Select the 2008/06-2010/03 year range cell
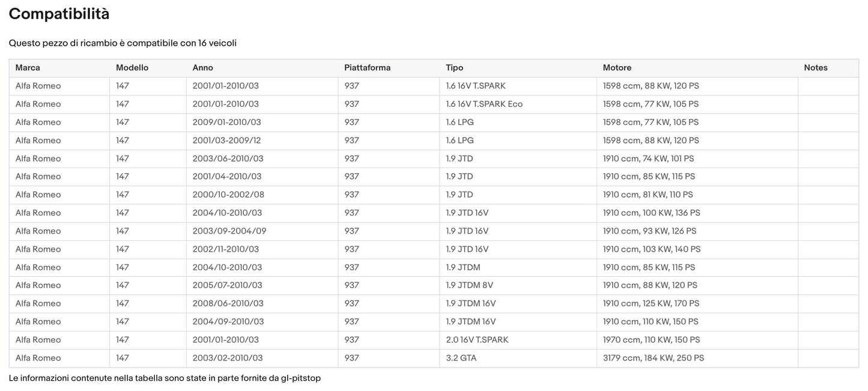This screenshot has width=868, height=391. pos(228,303)
